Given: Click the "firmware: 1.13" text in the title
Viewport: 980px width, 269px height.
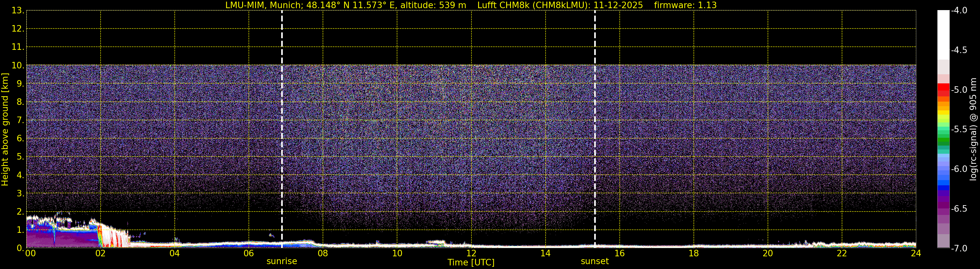Looking at the screenshot, I should (x=685, y=5).
